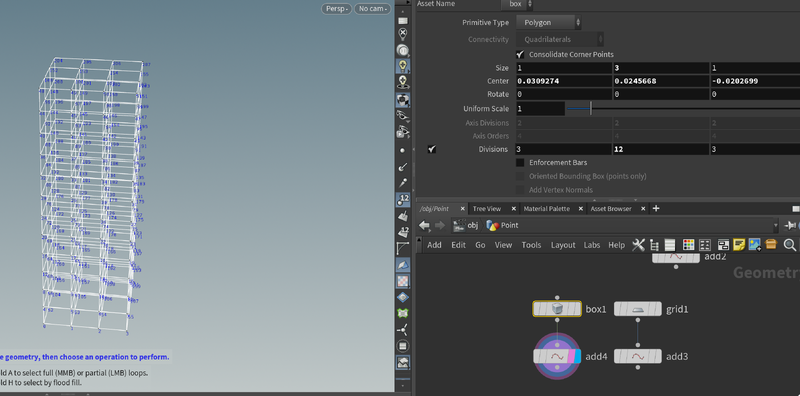Image resolution: width=800 pixels, height=396 pixels.
Task: Open the Primitive Type Polygon dropdown
Action: click(x=548, y=22)
